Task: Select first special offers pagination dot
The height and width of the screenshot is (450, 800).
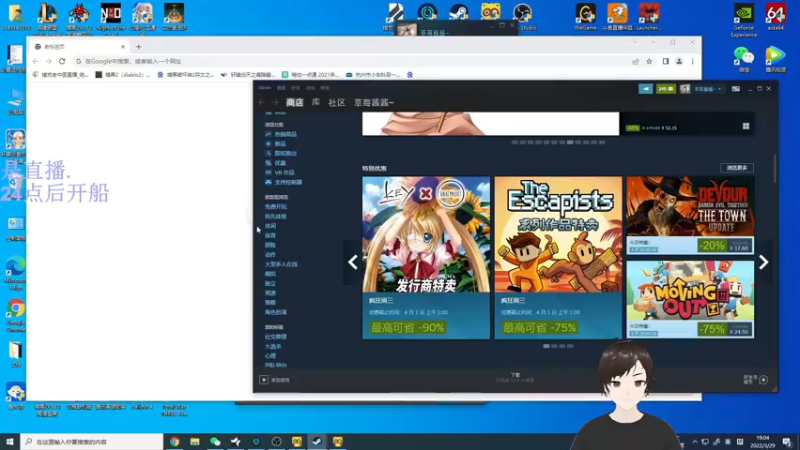Action: (546, 346)
